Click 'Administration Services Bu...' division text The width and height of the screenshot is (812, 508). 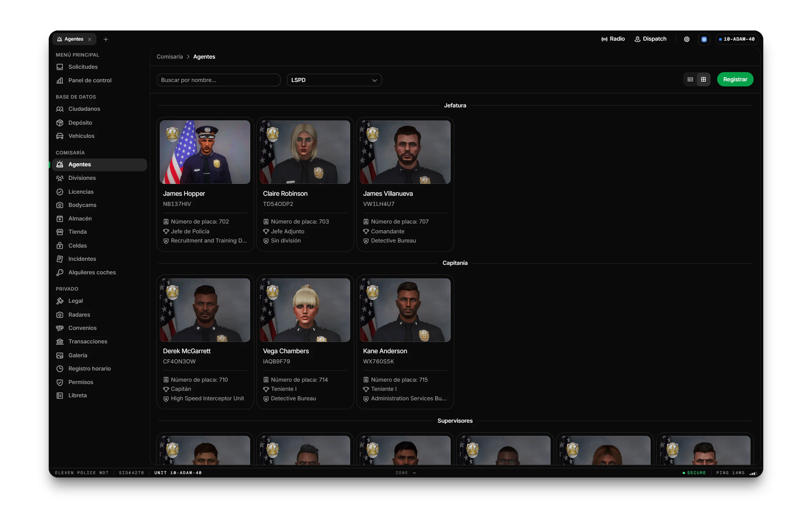coord(409,398)
